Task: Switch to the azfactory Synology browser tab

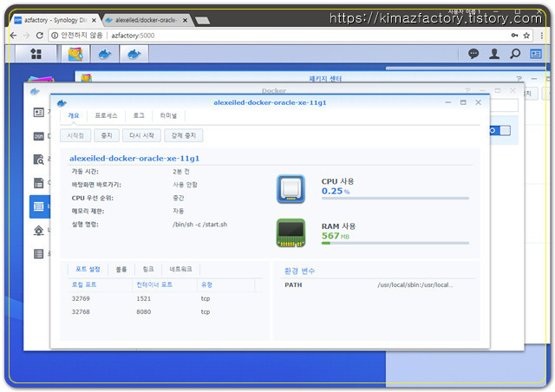Action: [x=55, y=21]
